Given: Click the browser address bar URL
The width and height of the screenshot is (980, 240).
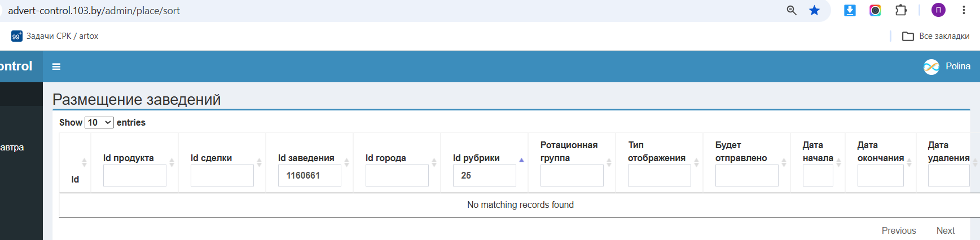Looking at the screenshot, I should click(x=94, y=11).
